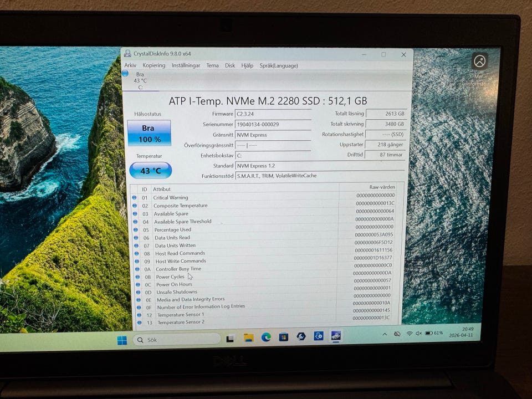Click the blue status orb for drive C:

(125, 73)
